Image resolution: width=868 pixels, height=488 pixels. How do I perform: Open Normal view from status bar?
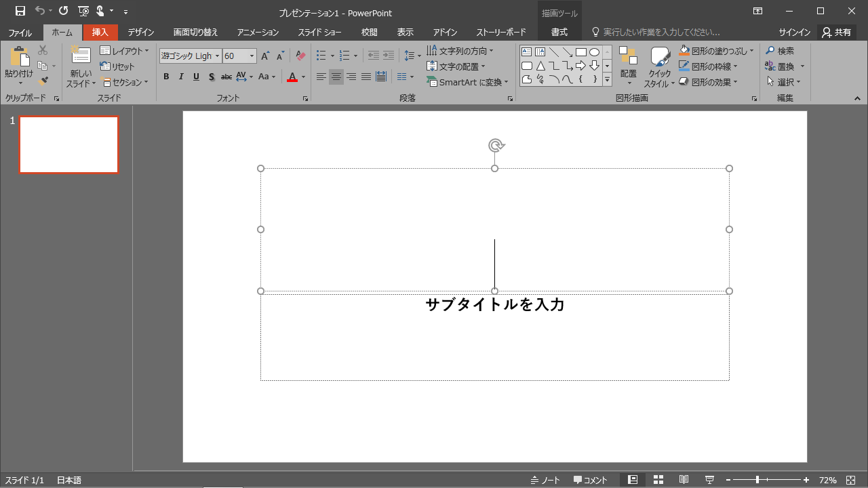633,480
